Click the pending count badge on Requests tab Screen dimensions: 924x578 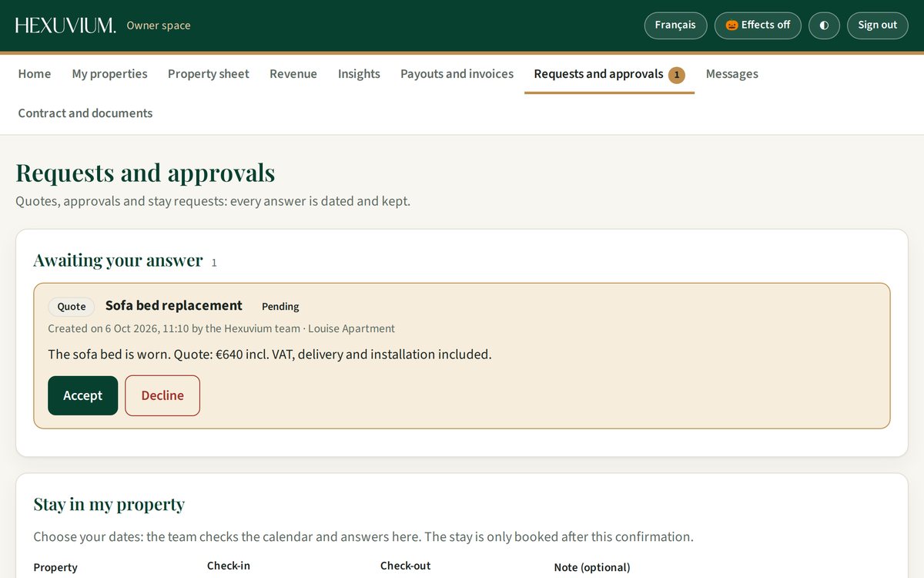[x=677, y=75]
